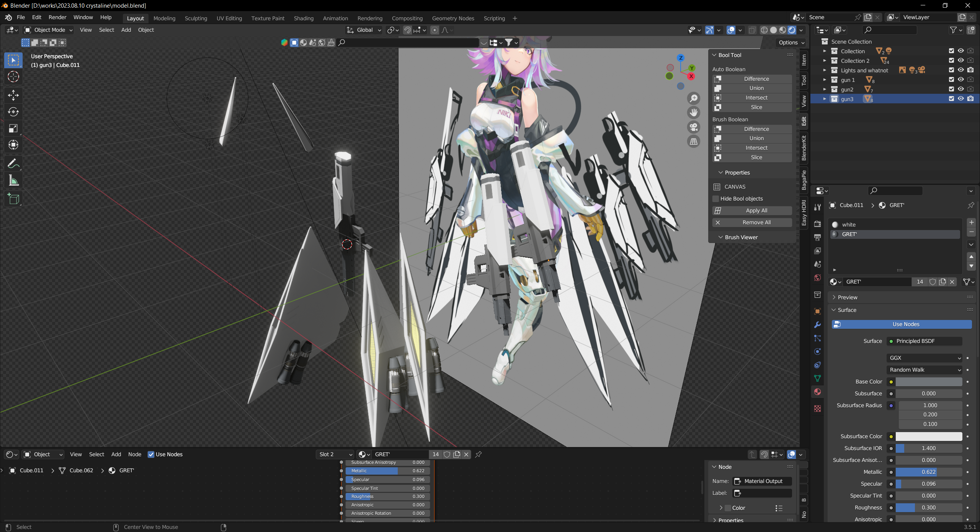This screenshot has height=532, width=980.
Task: Select the Scale tool
Action: point(13,128)
